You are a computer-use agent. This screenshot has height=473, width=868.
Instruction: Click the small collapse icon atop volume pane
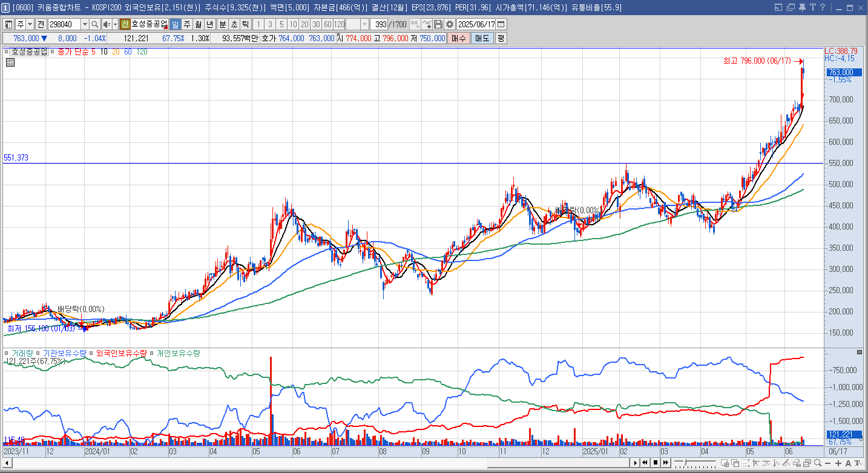859,352
